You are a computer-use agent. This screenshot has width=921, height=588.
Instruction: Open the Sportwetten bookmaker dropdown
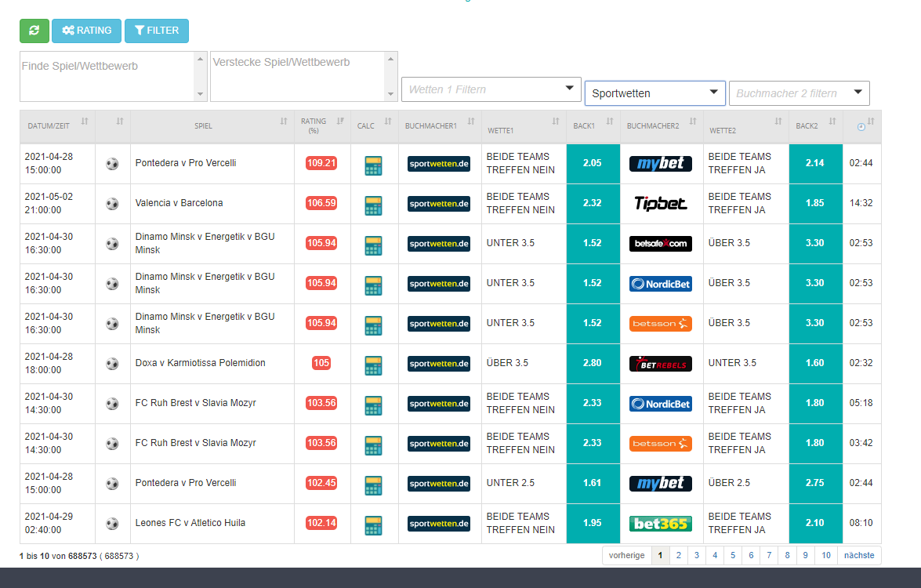pyautogui.click(x=655, y=93)
